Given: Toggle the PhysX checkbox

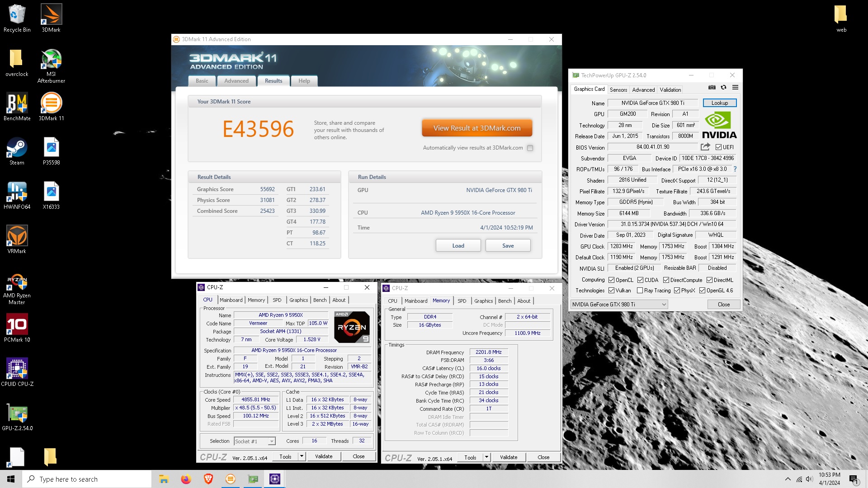Looking at the screenshot, I should click(x=677, y=291).
